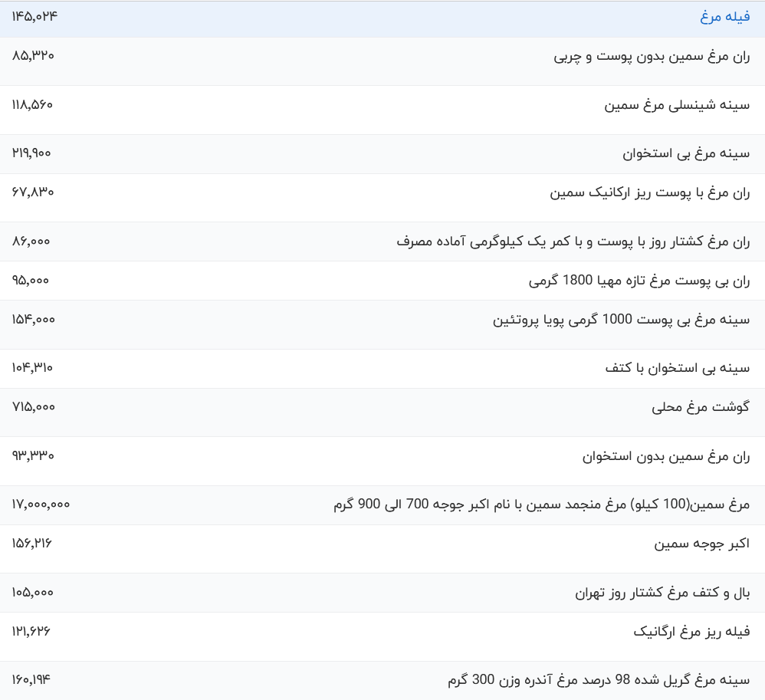This screenshot has height=700, width=765.
Task: Click price value ۱۷,۰۰۰,۰۰۰
Action: 41,504
